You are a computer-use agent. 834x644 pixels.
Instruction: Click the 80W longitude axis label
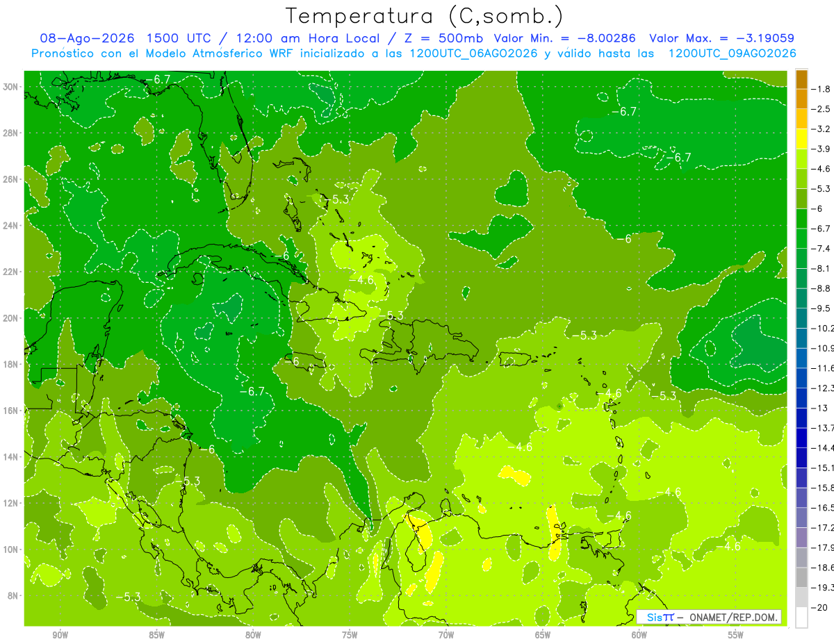pos(253,635)
